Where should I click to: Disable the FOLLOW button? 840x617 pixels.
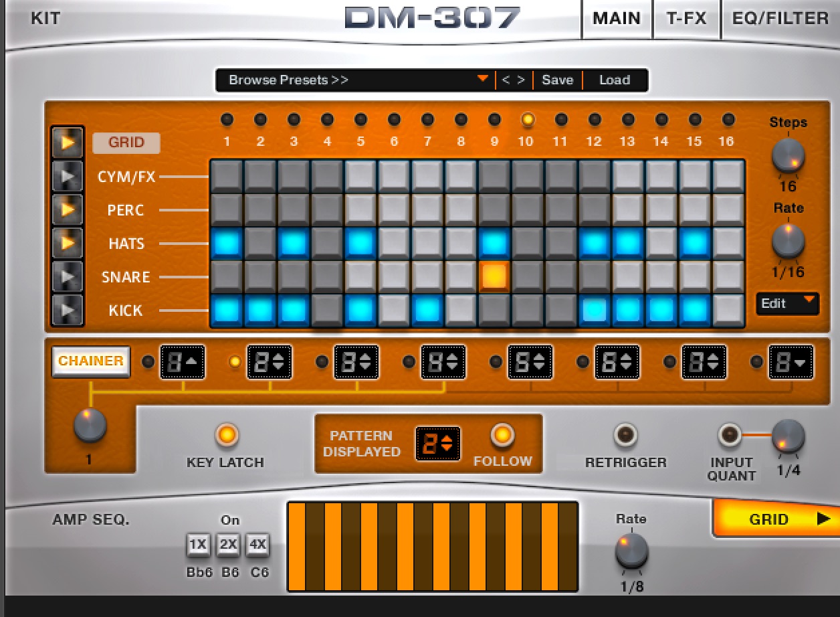[x=502, y=435]
